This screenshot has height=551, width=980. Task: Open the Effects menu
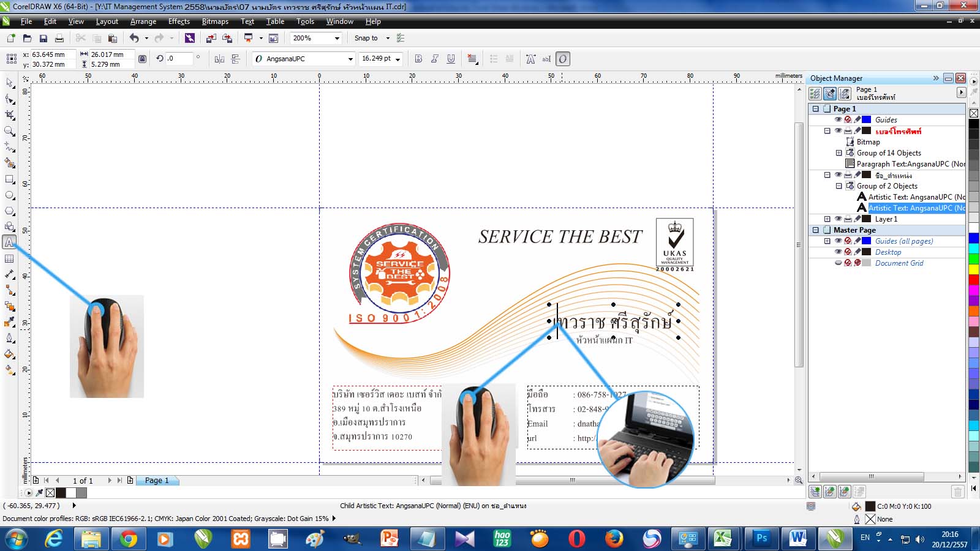pyautogui.click(x=179, y=21)
